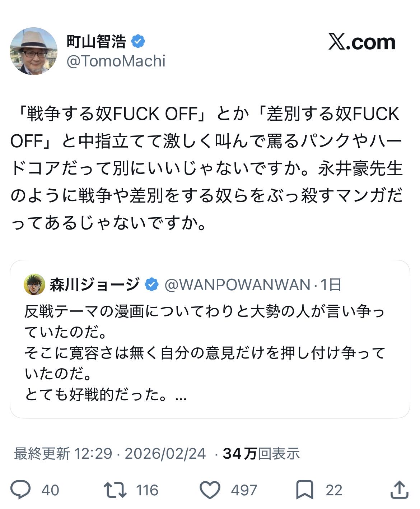Click the like count 497
420x509 pixels.
(x=244, y=490)
